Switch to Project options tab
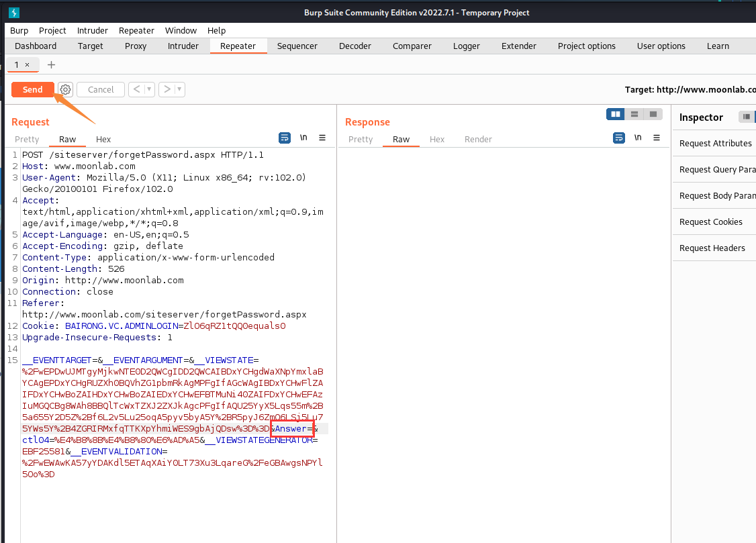Image resolution: width=756 pixels, height=543 pixels. point(586,46)
